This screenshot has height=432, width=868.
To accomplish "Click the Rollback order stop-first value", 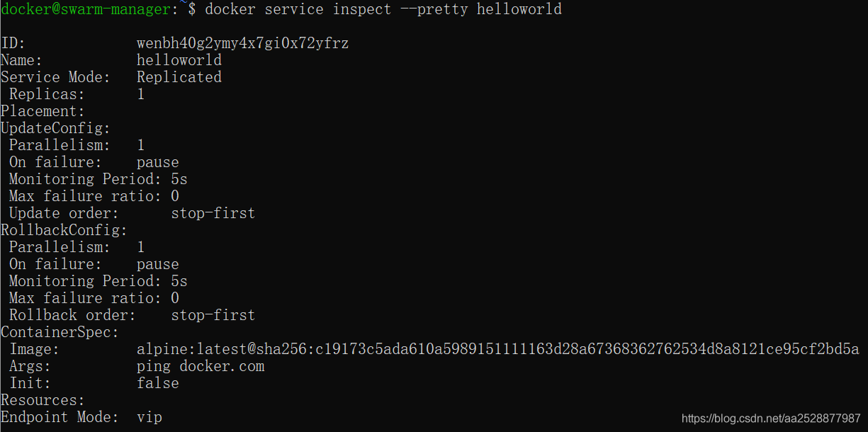I will click(213, 315).
